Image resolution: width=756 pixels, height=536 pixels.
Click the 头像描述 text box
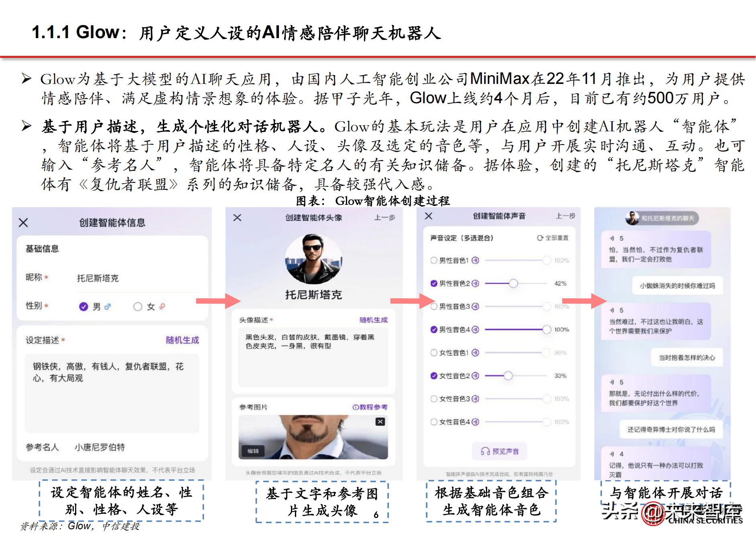[313, 357]
